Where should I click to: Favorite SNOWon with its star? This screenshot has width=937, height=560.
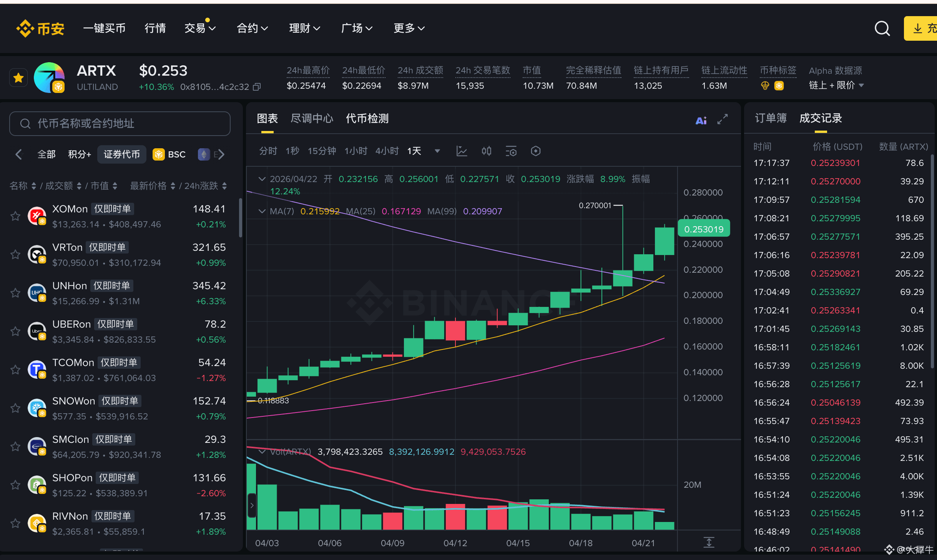pos(15,408)
